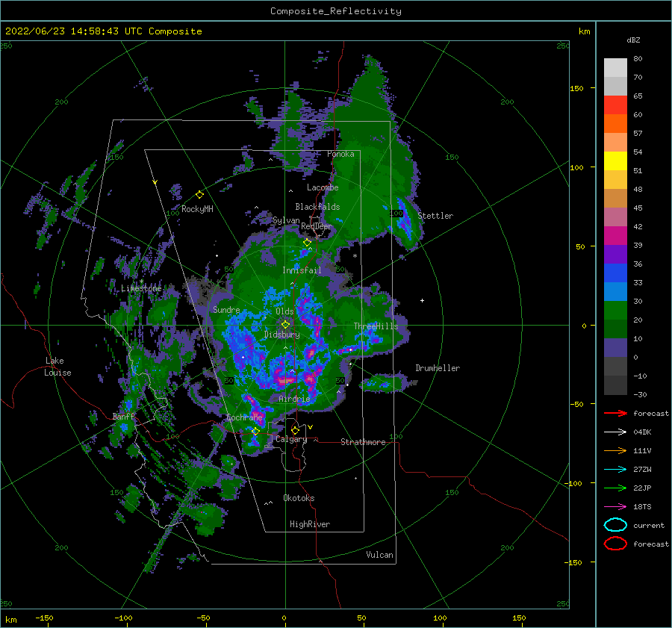Viewport: 672px width, 628px height.
Task: Click the white plus marker north of Drumheller
Action: click(x=422, y=300)
